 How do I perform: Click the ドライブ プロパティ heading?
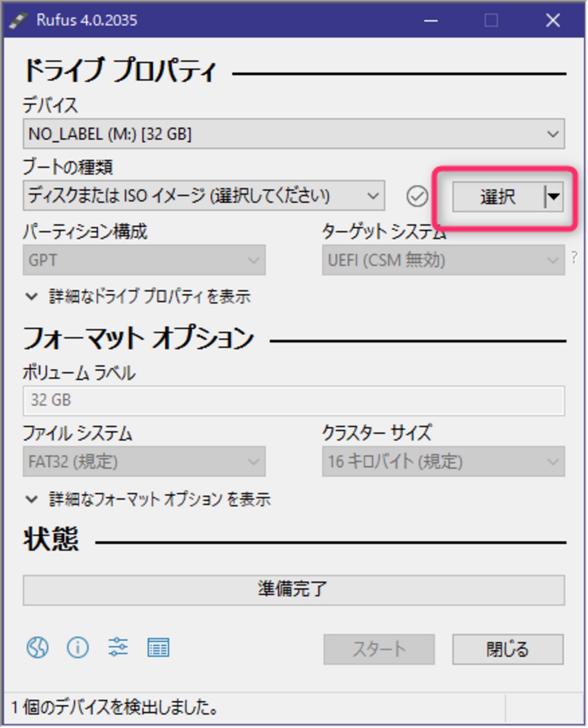pyautogui.click(x=120, y=71)
